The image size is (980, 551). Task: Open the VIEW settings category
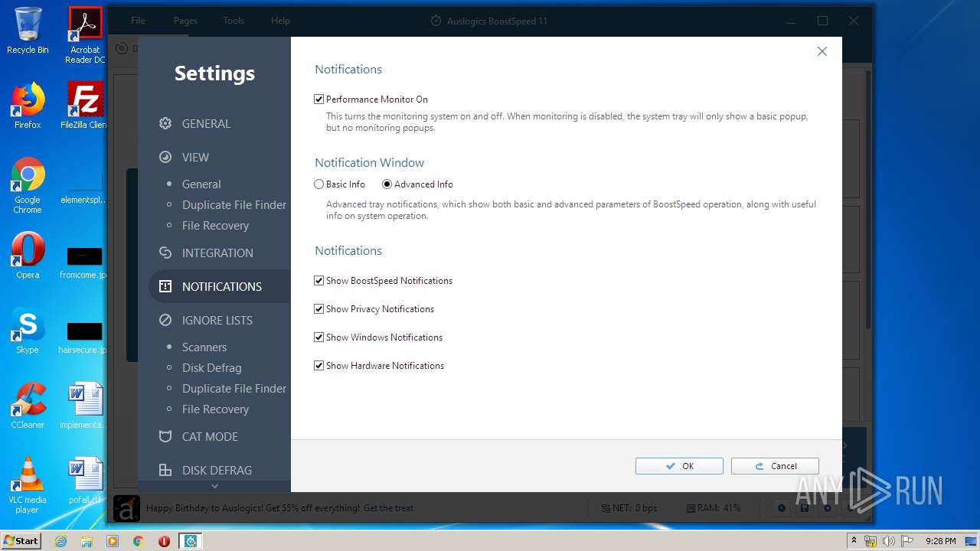pyautogui.click(x=195, y=157)
